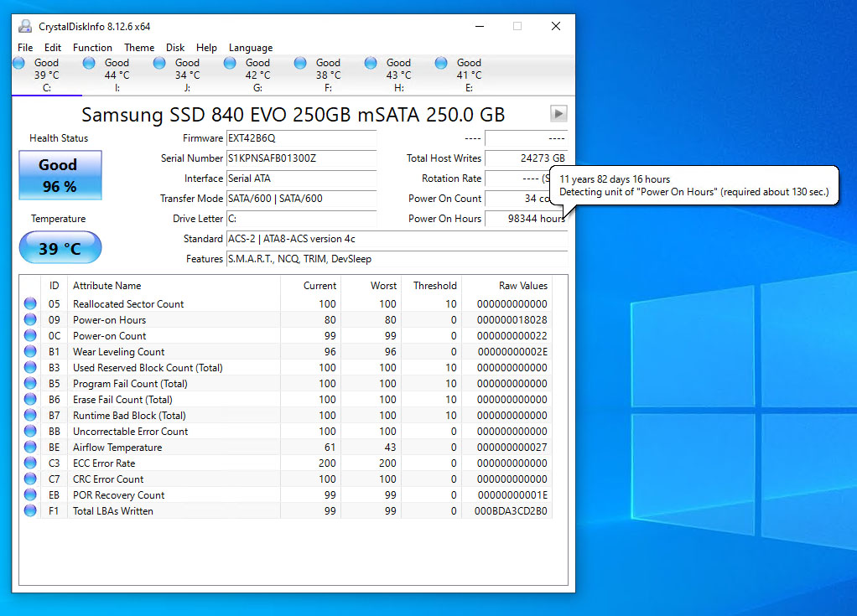The image size is (857, 616).
Task: Select disk E: status icon in drive bar
Action: click(442, 63)
